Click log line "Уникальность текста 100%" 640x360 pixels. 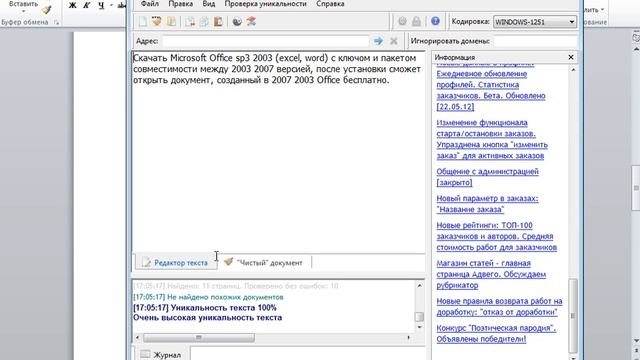205,307
